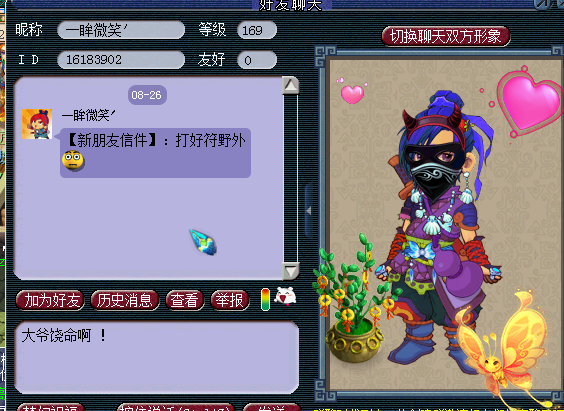Click the masked character portrait
The width and height of the screenshot is (564, 411).
pyautogui.click(x=439, y=230)
